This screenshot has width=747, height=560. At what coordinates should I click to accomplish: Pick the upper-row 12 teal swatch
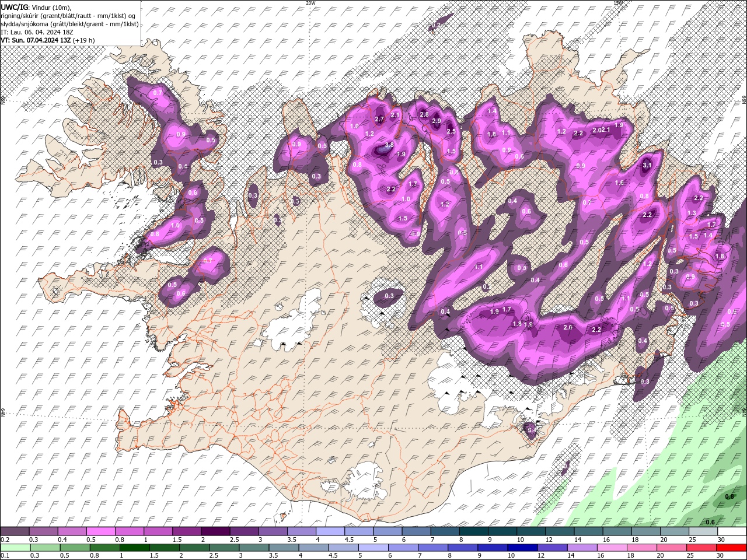560,531
